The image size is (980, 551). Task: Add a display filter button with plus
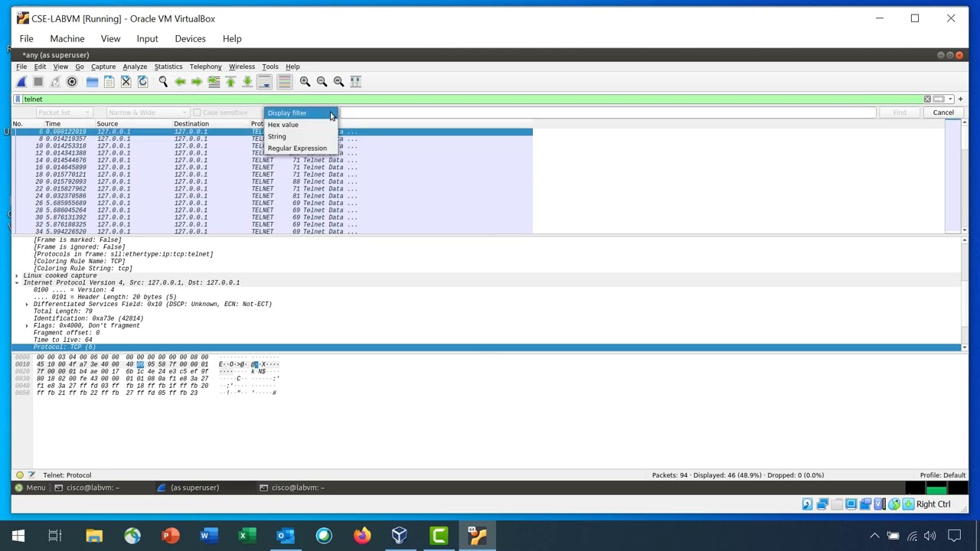point(961,99)
